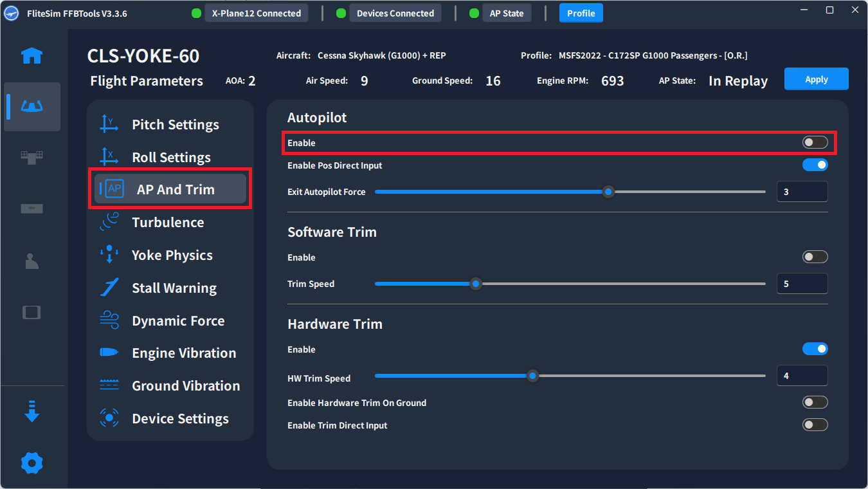868x489 pixels.
Task: Click the Apply button
Action: 817,79
